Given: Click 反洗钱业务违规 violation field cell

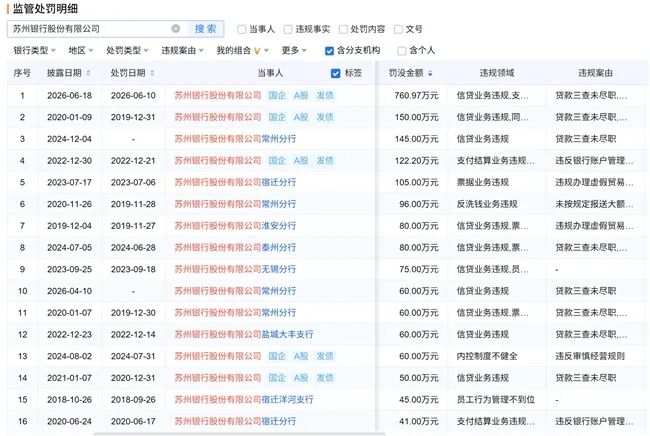Looking at the screenshot, I should [x=487, y=204].
